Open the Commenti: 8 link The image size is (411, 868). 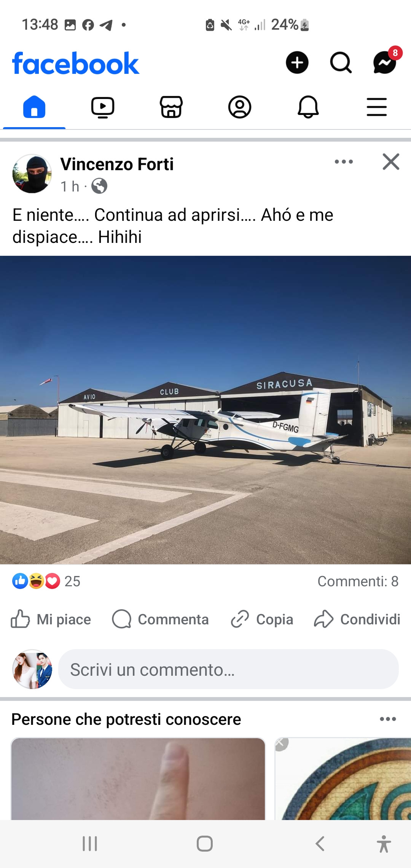click(x=358, y=581)
